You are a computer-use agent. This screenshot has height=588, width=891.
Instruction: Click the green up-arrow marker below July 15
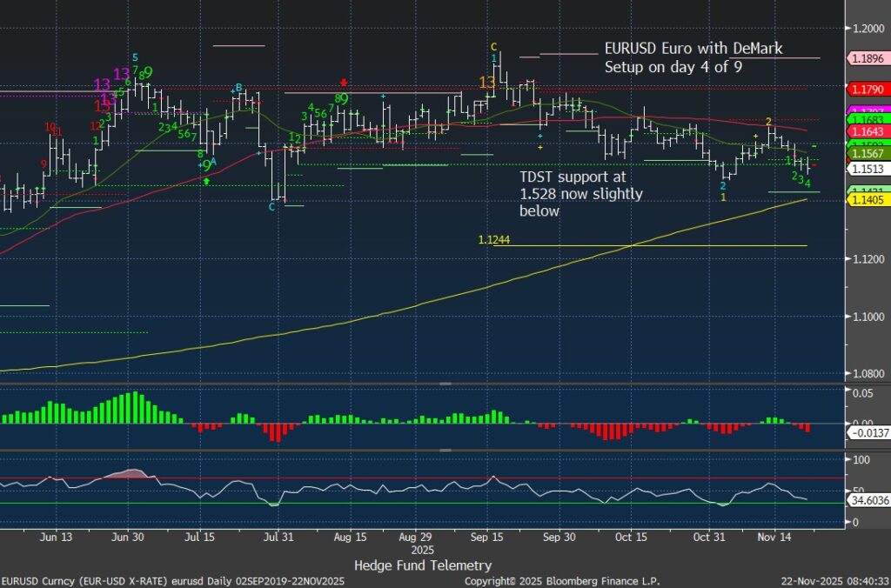pos(207,181)
